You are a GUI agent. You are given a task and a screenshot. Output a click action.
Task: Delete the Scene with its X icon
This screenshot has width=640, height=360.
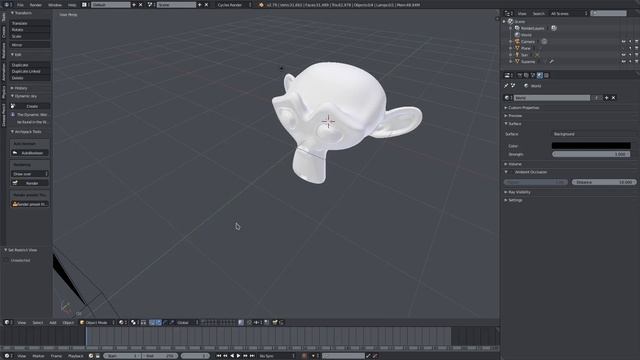(x=206, y=5)
